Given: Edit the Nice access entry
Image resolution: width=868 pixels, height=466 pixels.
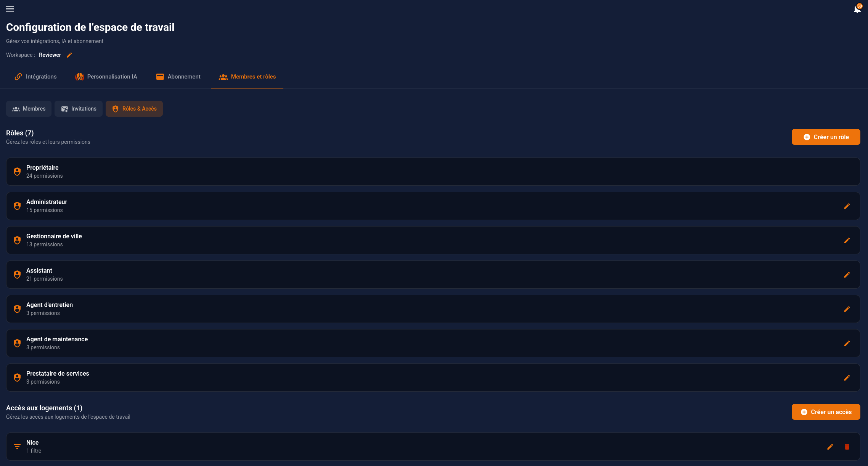Looking at the screenshot, I should pos(830,447).
